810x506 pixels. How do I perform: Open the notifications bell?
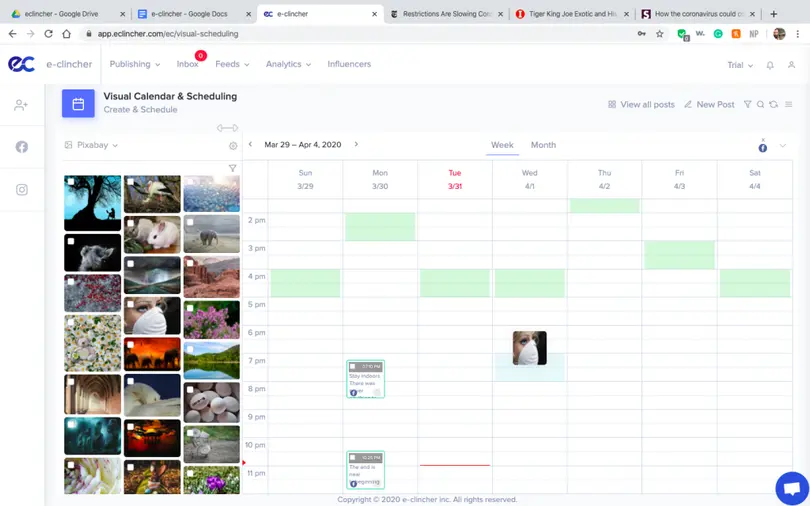click(770, 65)
